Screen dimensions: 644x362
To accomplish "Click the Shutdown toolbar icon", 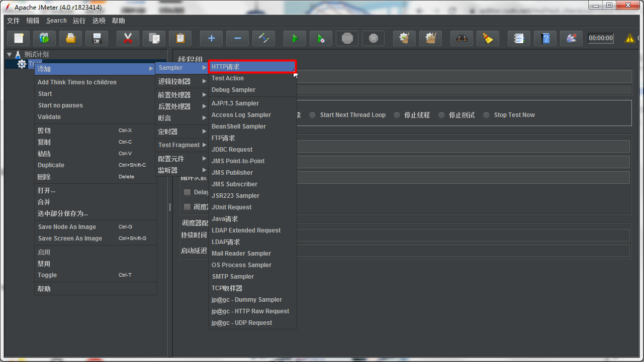I will pos(374,38).
